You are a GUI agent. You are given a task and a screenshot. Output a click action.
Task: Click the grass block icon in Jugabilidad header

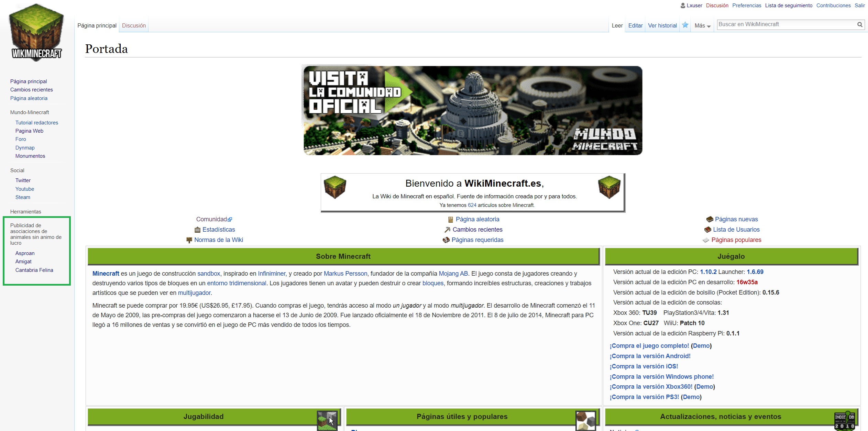click(327, 420)
